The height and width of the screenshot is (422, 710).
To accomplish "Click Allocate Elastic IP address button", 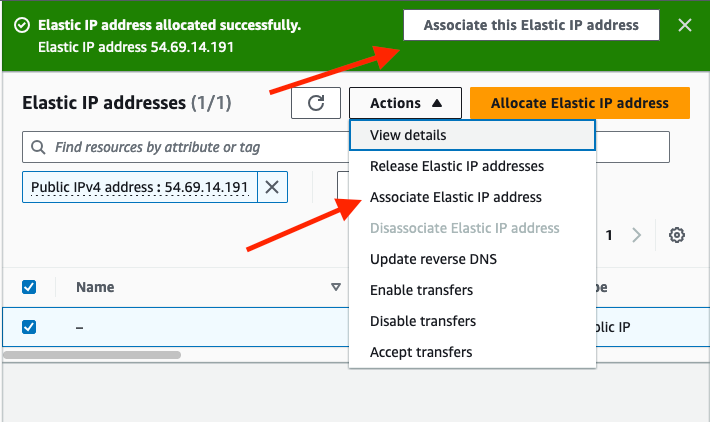I will tap(580, 103).
